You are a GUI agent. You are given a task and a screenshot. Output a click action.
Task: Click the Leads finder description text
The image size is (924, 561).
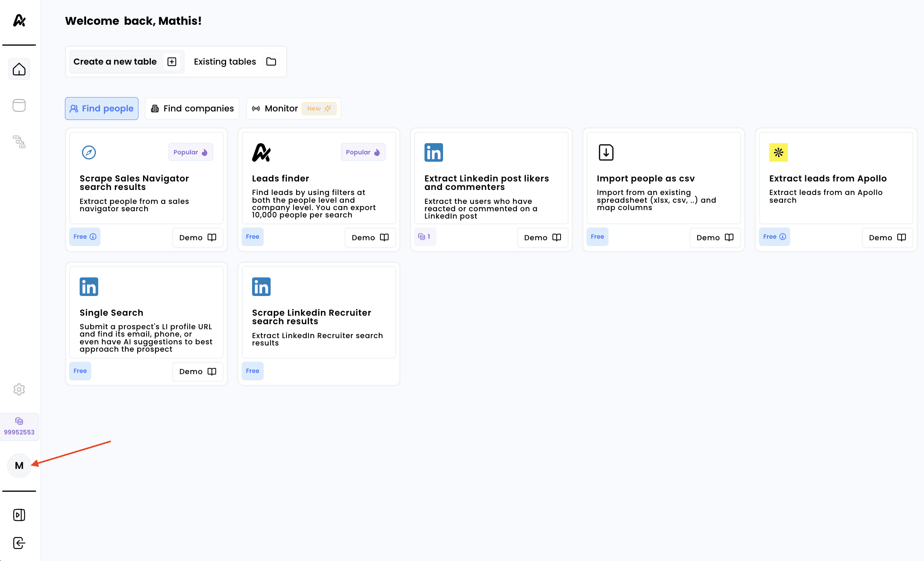[314, 204]
